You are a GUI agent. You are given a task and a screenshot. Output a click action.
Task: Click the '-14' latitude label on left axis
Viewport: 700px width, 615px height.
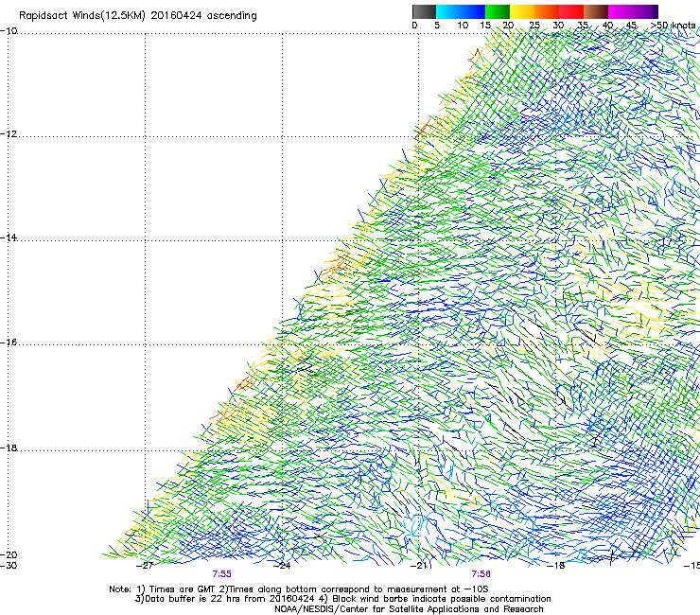tap(9, 237)
